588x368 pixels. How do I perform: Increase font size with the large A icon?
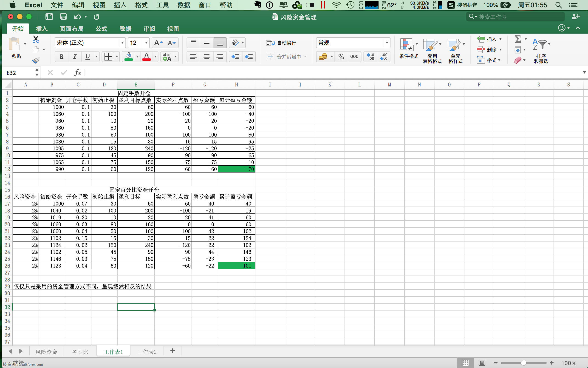[158, 43]
